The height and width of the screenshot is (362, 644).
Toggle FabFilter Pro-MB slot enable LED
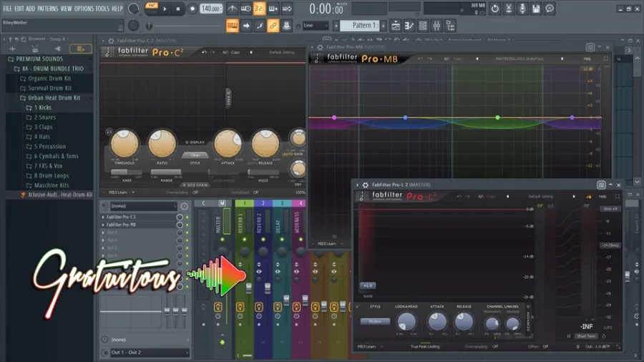pyautogui.click(x=187, y=225)
